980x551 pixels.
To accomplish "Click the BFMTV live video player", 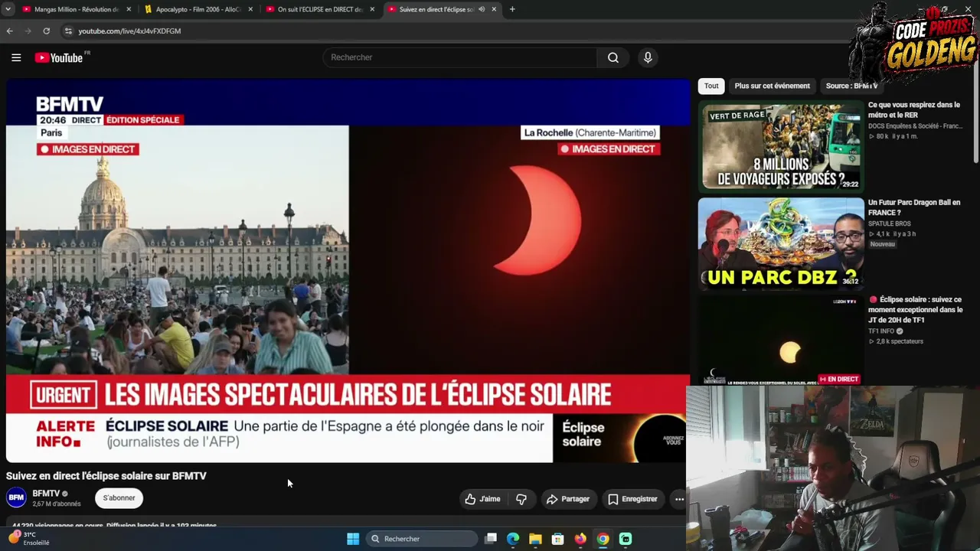I will coord(348,271).
